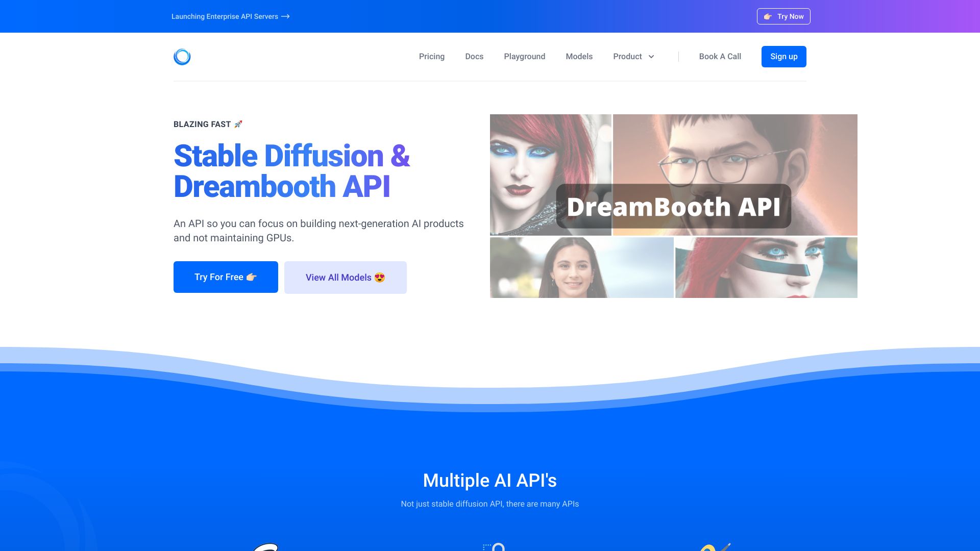The height and width of the screenshot is (551, 980).
Task: Scroll down to Multiple AI APIs section
Action: coord(490,481)
